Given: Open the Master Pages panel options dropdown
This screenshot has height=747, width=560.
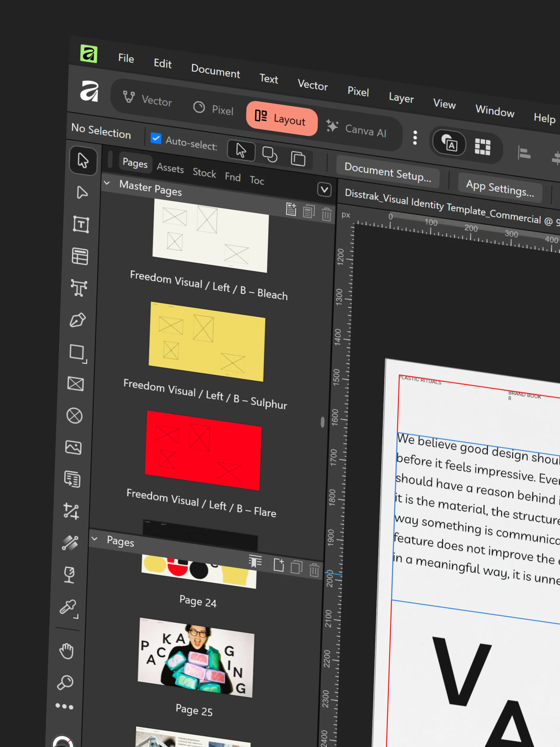Looking at the screenshot, I should 324,190.
